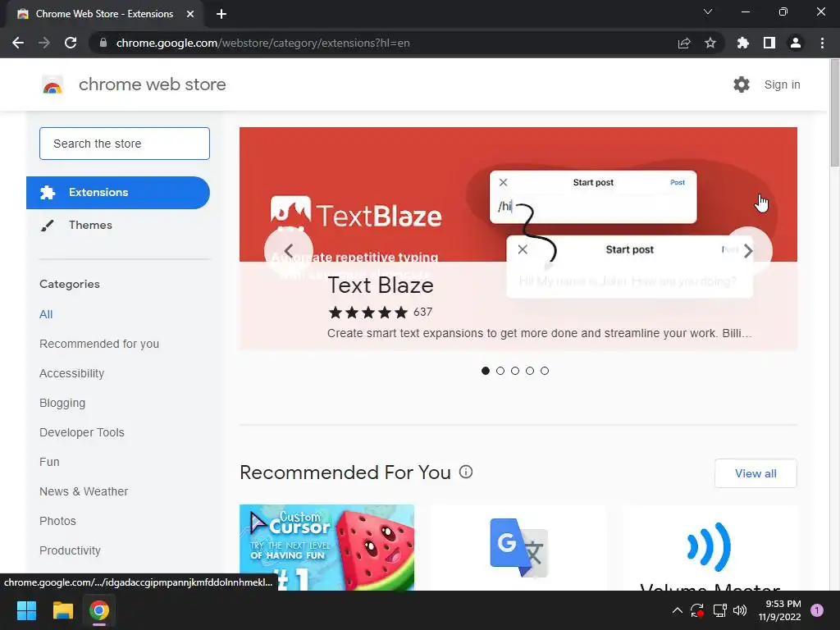Show hidden tray icons with the up chevron
840x630 pixels.
pyautogui.click(x=677, y=610)
